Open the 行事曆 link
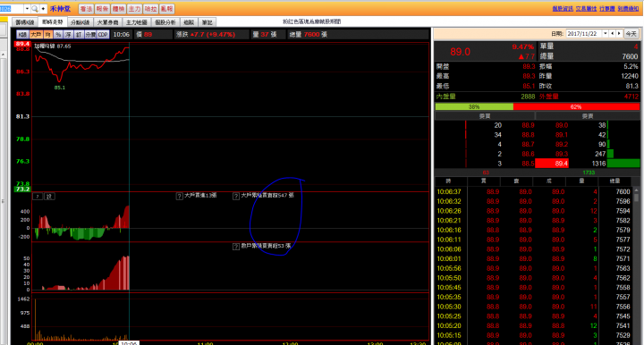 (x=607, y=9)
